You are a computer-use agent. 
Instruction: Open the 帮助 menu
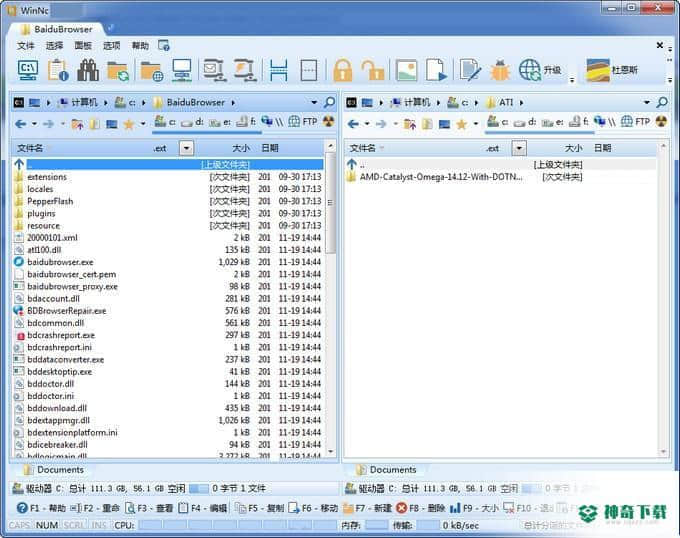pos(140,46)
